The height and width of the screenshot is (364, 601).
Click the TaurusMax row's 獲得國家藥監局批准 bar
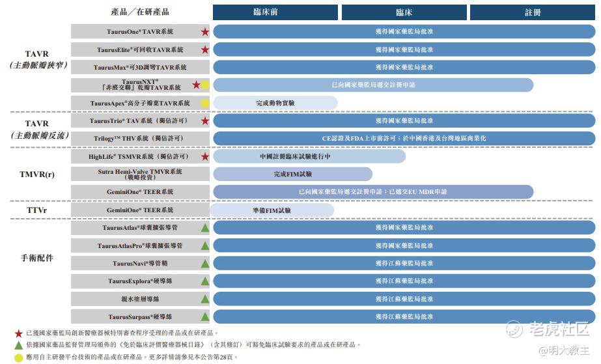click(404, 67)
